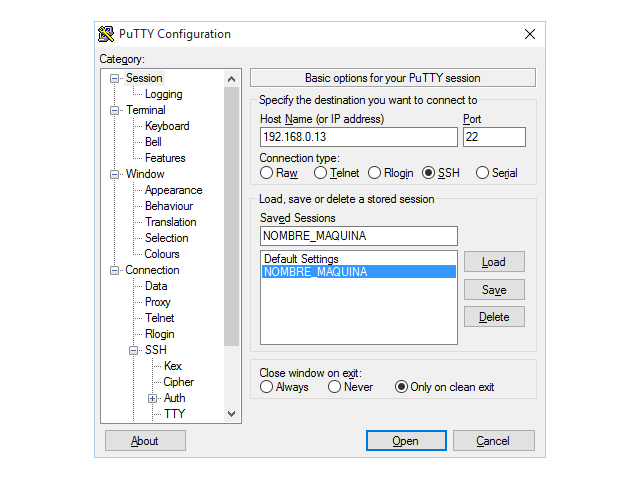Open the Kex category

173,366
